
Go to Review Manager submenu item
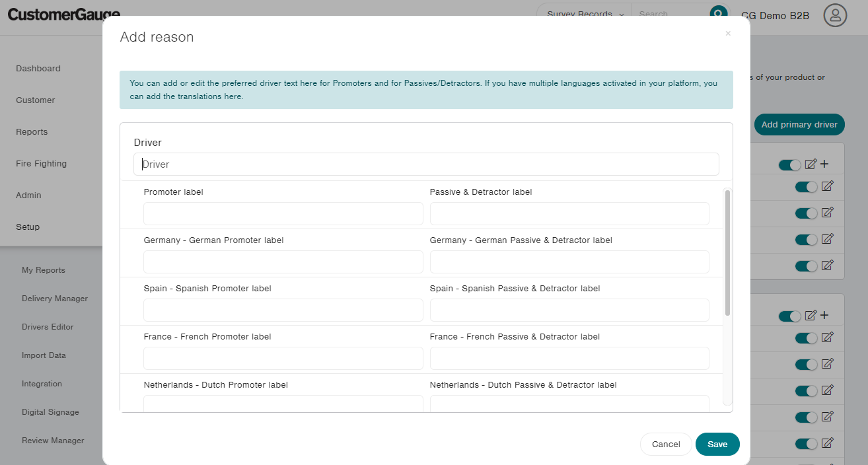[53, 441]
